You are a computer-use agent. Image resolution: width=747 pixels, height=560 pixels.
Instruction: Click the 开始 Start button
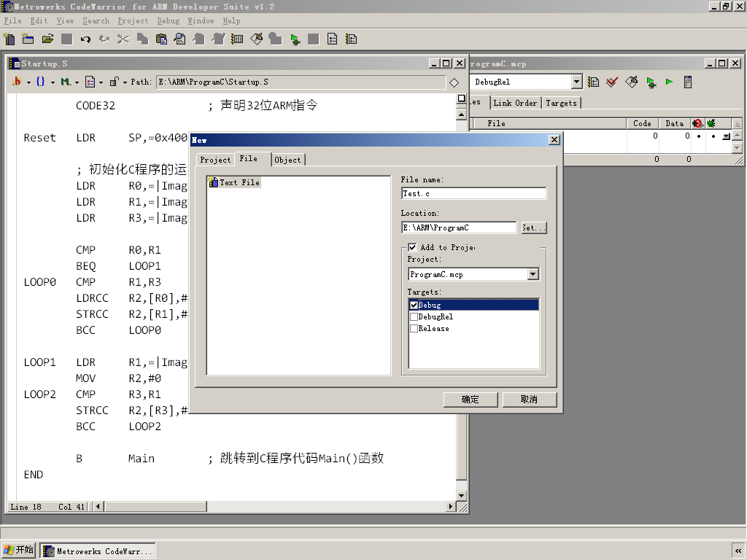coord(18,550)
